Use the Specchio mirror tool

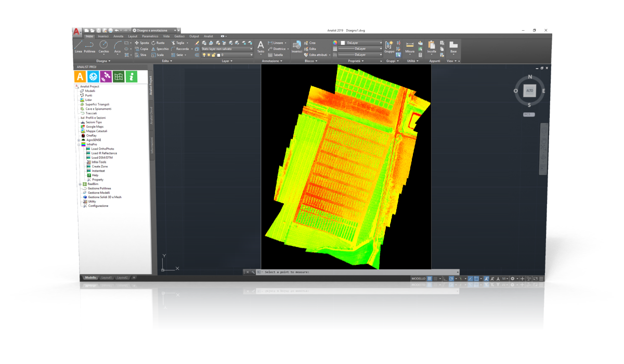coord(160,48)
